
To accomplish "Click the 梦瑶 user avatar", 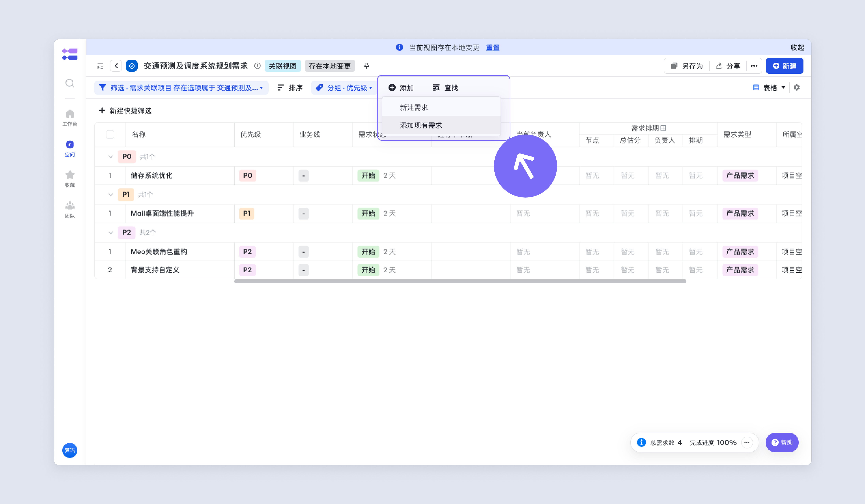I will (x=70, y=450).
